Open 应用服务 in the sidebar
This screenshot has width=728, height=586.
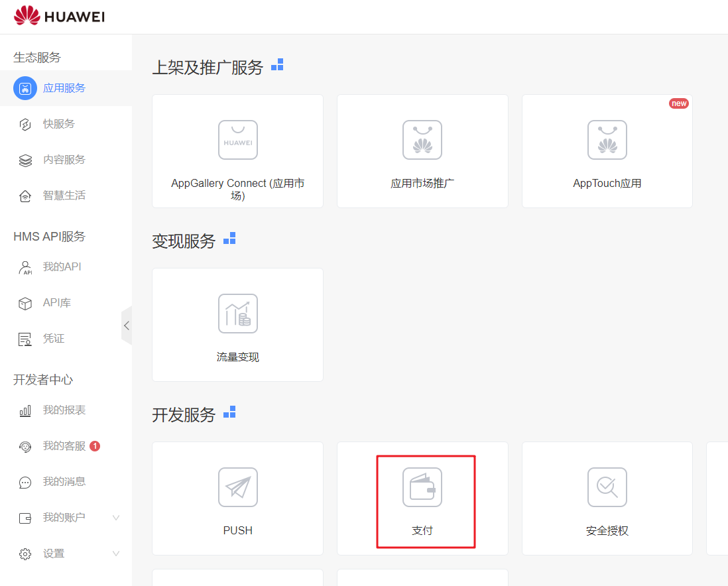(x=64, y=88)
